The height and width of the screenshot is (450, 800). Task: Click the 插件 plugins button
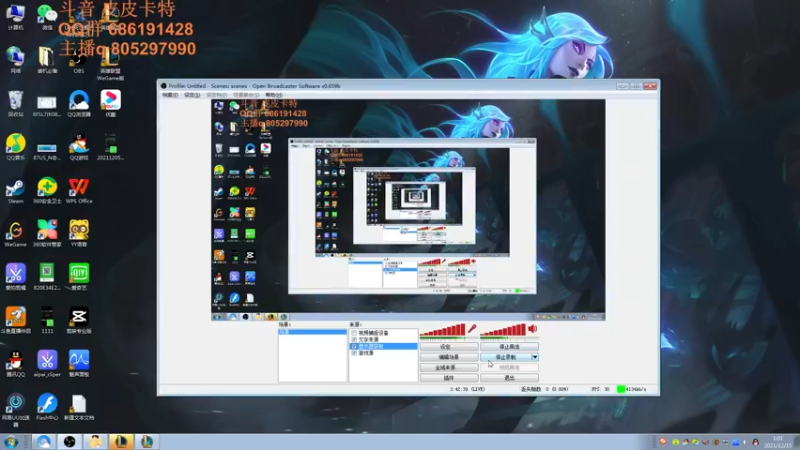(449, 378)
